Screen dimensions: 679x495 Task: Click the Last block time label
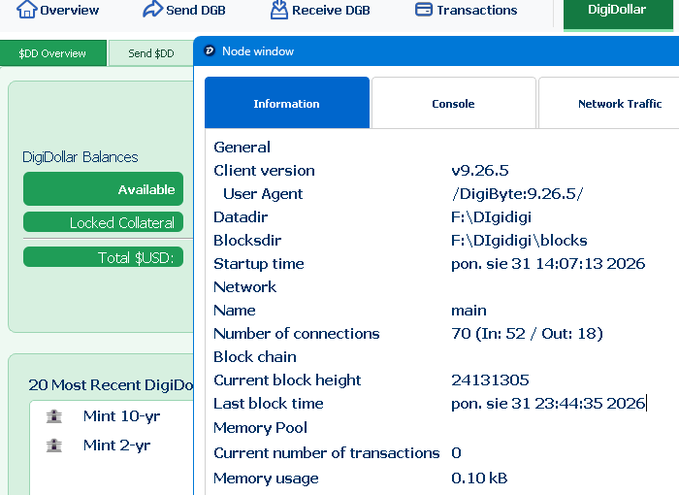click(268, 404)
